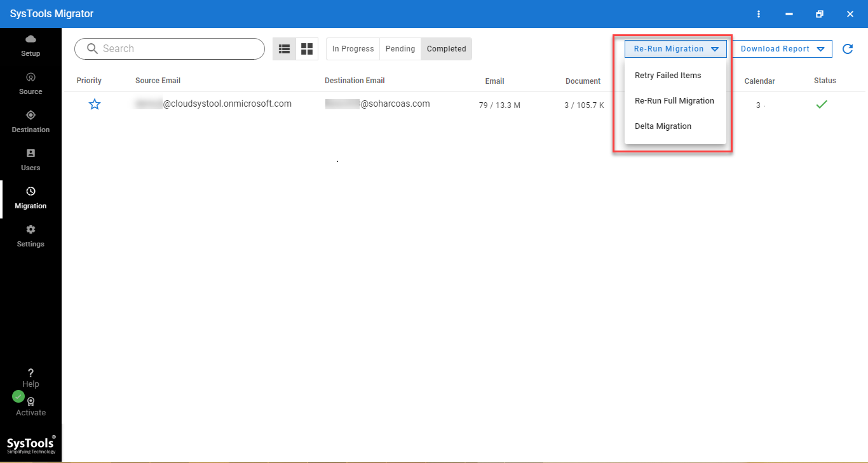868x463 pixels.
Task: Select the soharcoas.com destination email
Action: pyautogui.click(x=377, y=104)
